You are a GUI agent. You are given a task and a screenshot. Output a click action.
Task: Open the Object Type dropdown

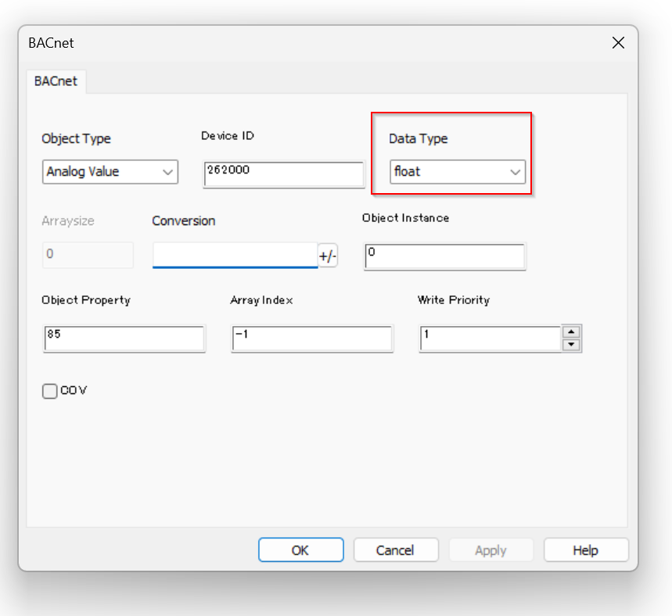pyautogui.click(x=110, y=172)
